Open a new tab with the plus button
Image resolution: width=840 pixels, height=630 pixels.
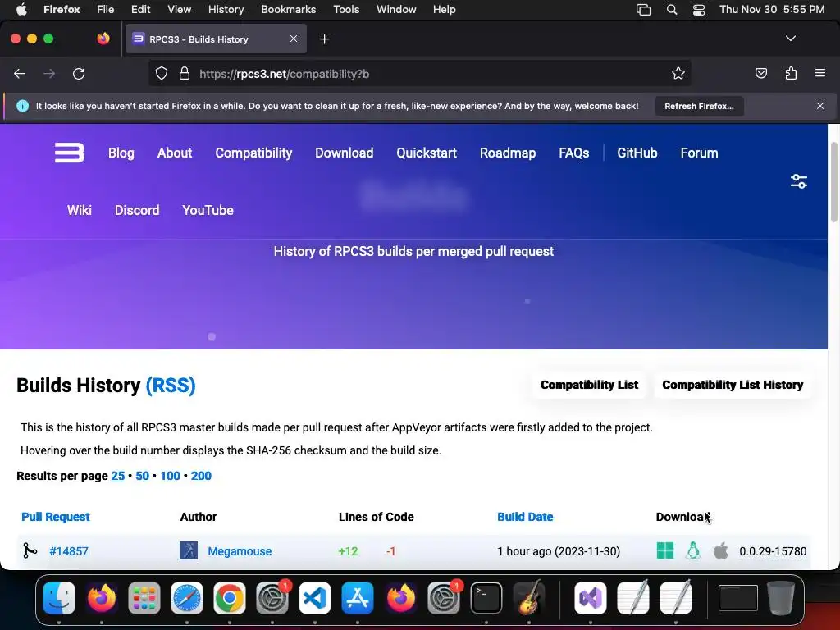click(x=324, y=39)
